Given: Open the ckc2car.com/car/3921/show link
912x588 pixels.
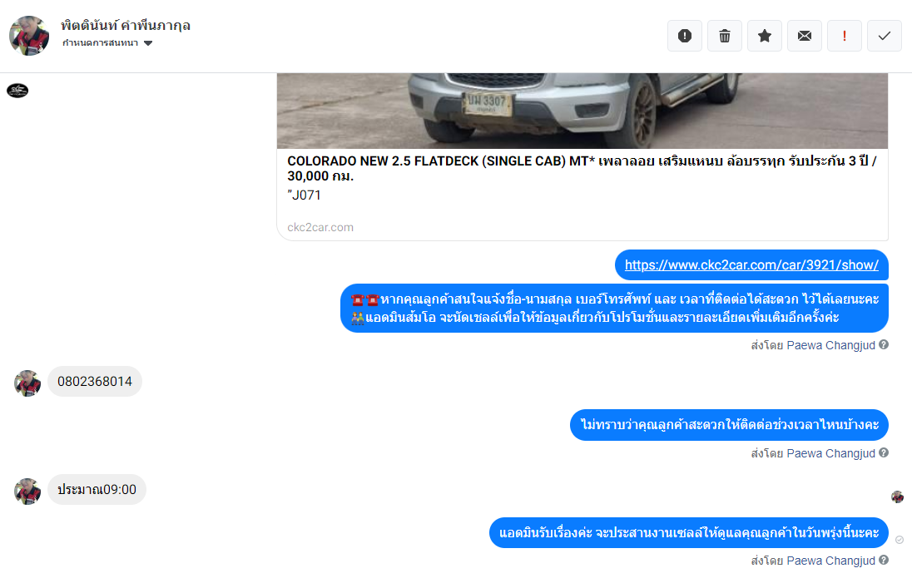Looking at the screenshot, I should (x=751, y=264).
